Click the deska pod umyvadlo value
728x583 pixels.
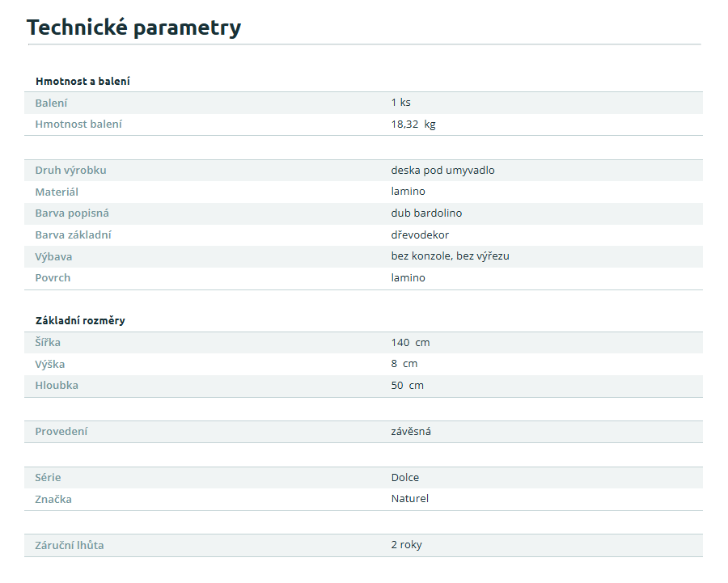[442, 171]
